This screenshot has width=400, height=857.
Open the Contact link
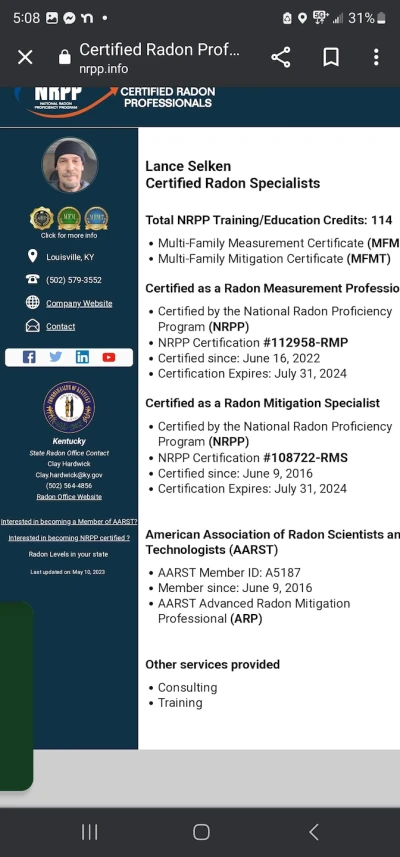tap(61, 326)
